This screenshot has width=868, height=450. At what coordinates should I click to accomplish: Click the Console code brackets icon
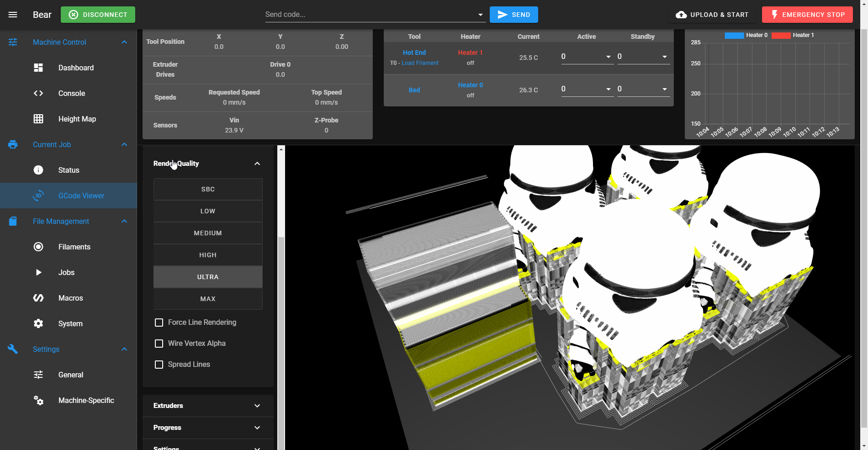38,93
